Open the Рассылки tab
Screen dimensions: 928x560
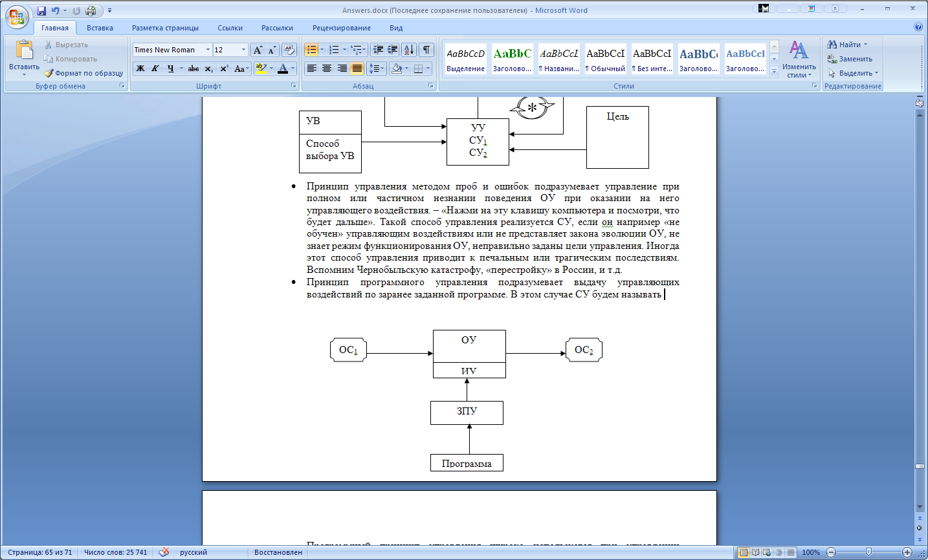click(277, 28)
